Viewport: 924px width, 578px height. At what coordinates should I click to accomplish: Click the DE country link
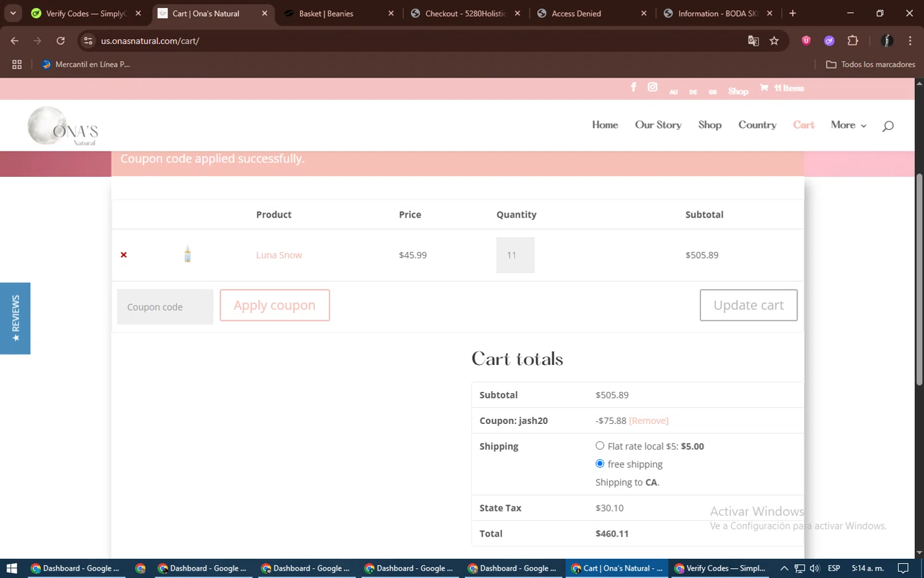(693, 92)
